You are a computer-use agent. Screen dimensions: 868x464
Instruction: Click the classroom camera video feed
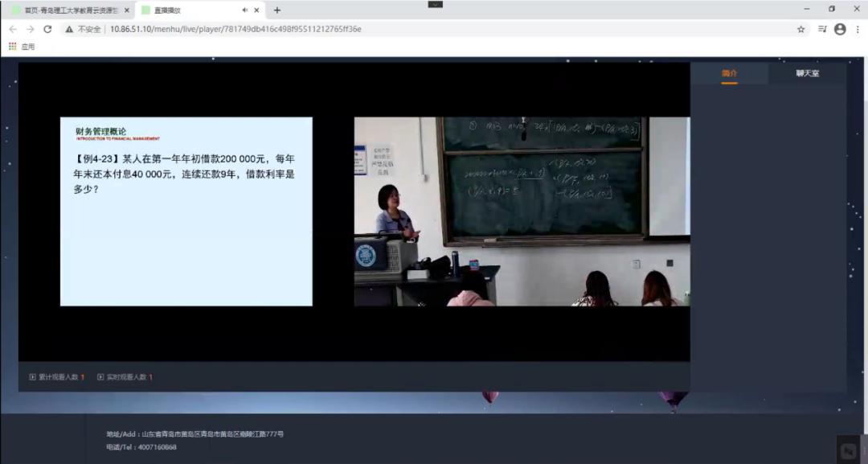click(522, 211)
